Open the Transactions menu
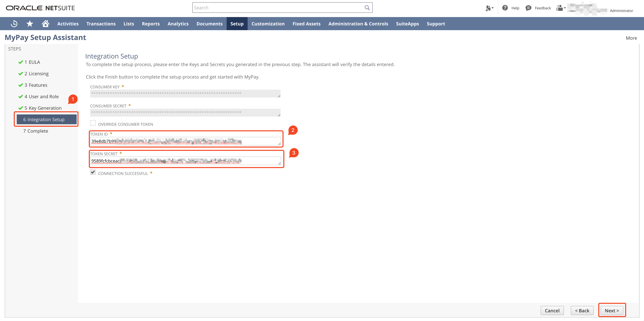 pyautogui.click(x=101, y=23)
